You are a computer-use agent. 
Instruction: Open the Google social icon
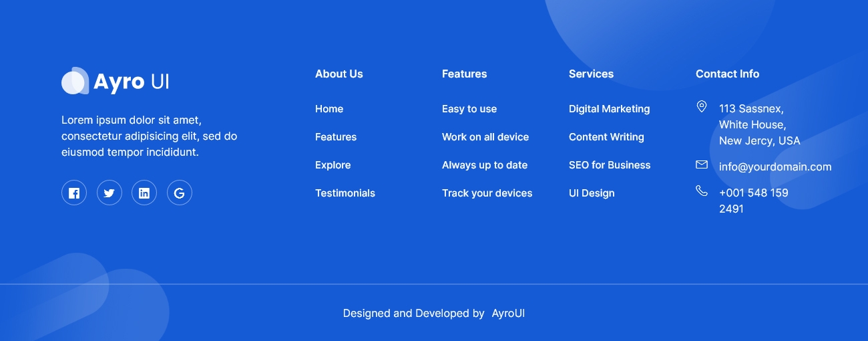pos(179,193)
